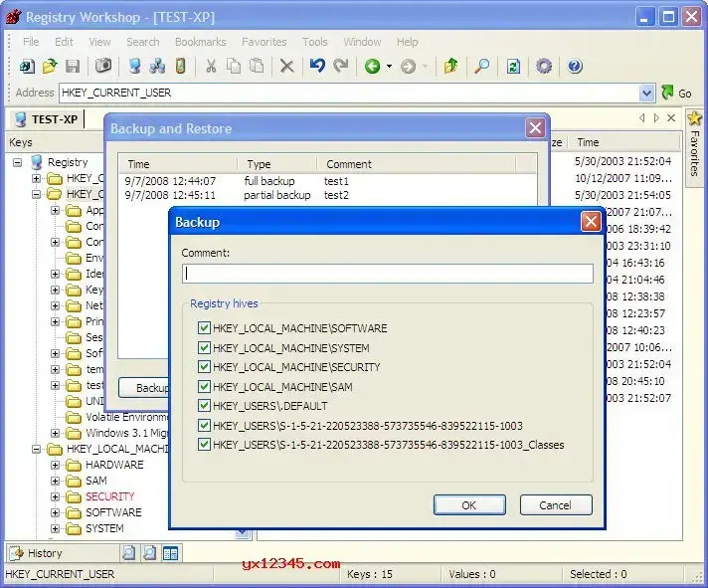This screenshot has height=588, width=708.
Task: Click the open file folder toolbar icon
Action: click(x=50, y=67)
